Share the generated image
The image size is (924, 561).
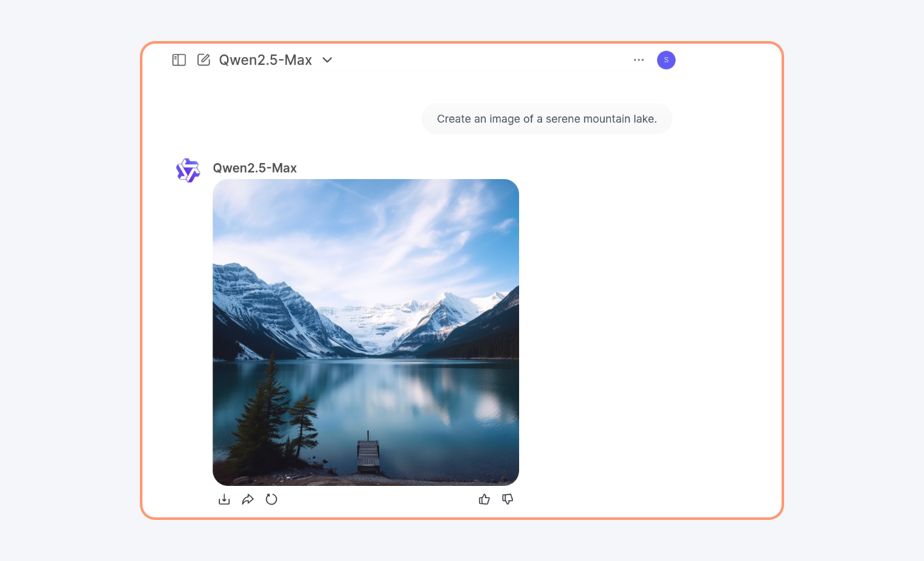pyautogui.click(x=248, y=499)
